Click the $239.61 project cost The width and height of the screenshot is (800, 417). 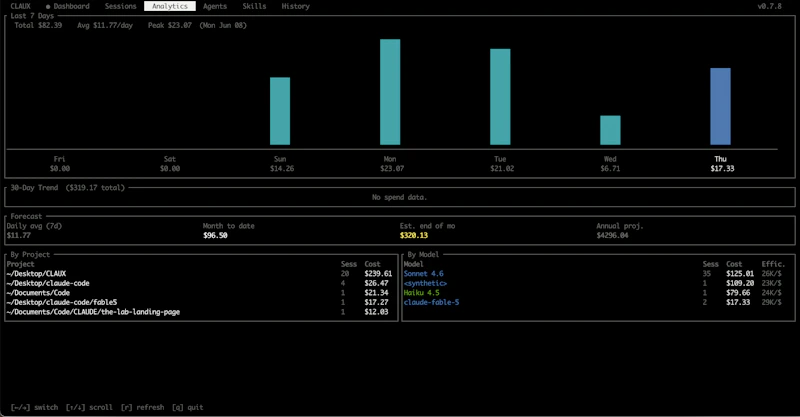click(x=378, y=274)
